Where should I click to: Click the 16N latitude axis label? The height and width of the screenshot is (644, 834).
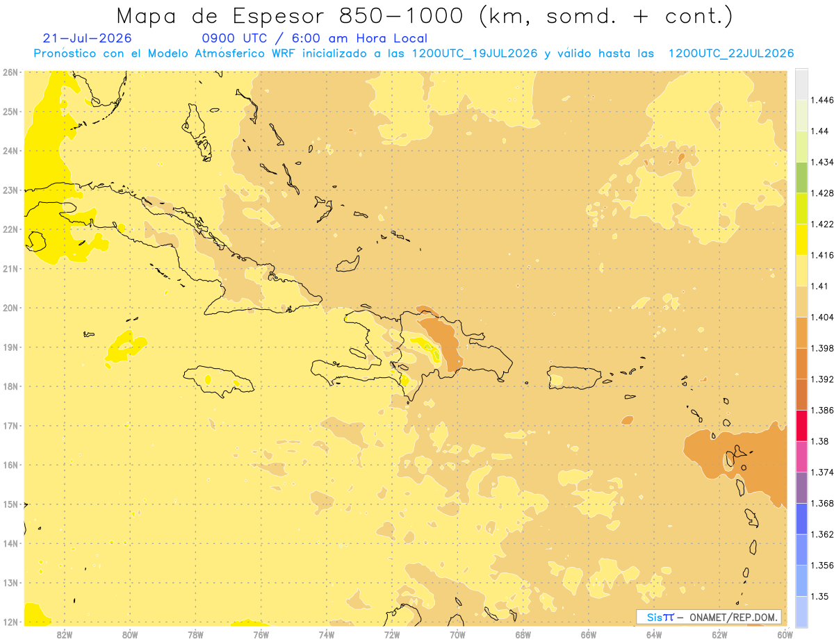(x=10, y=465)
